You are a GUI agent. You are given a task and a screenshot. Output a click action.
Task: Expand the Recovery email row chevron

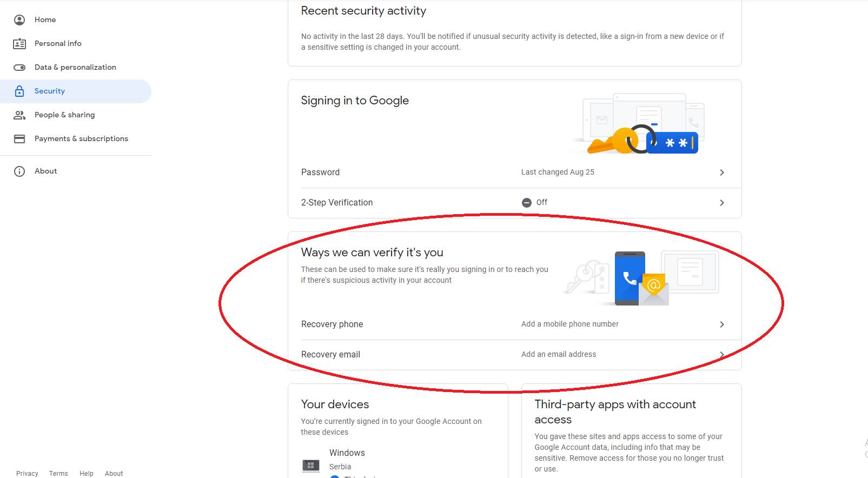click(721, 354)
